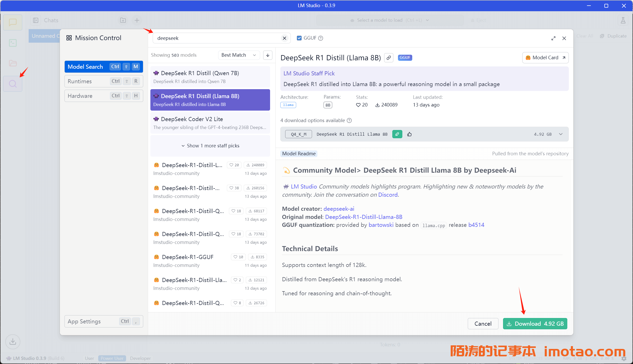The height and width of the screenshot is (364, 633).
Task: Click the deepseek search input field
Action: [x=217, y=38]
